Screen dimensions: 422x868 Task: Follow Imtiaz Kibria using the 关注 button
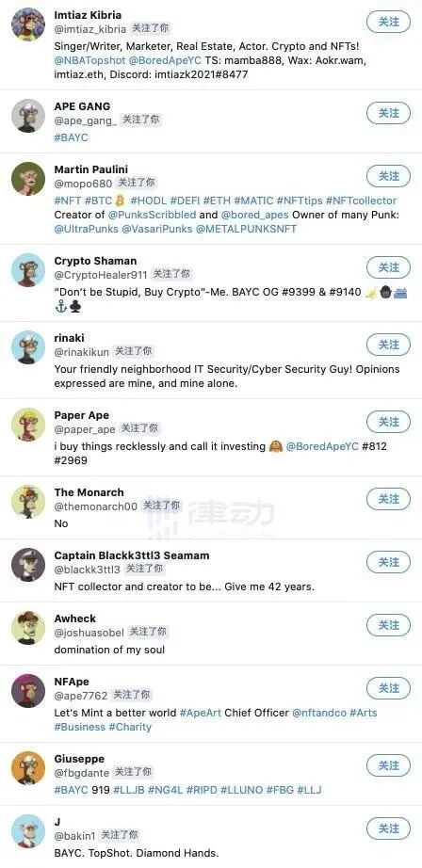(389, 22)
